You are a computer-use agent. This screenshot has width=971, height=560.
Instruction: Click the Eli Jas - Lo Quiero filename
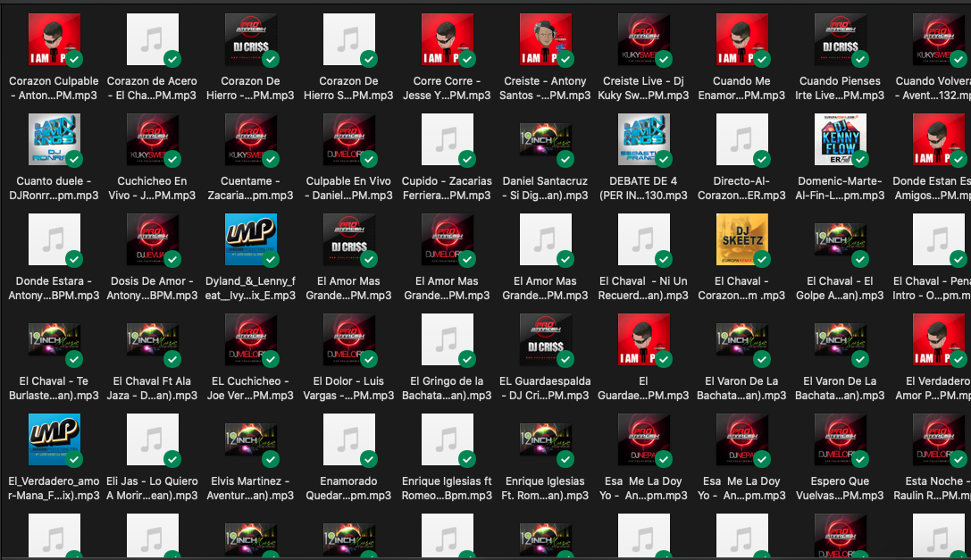(152, 488)
